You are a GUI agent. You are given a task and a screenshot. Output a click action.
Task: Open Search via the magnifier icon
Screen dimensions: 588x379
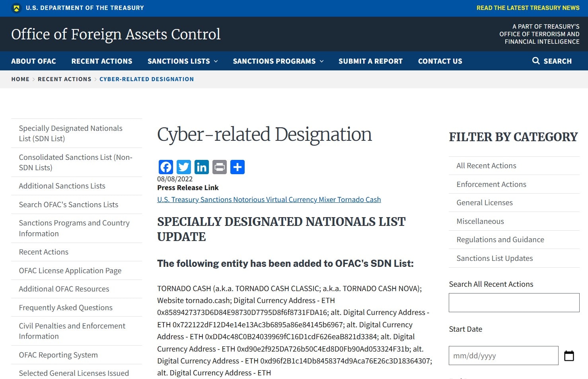pos(536,61)
